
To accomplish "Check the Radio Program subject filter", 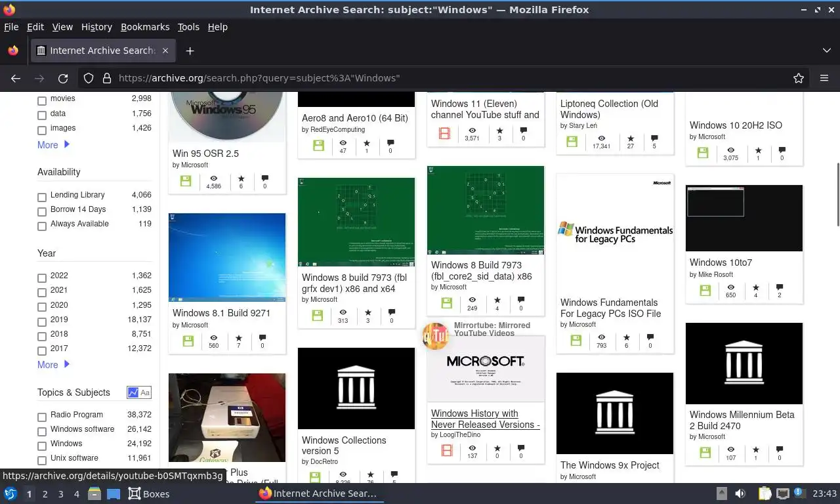I will click(x=42, y=417).
